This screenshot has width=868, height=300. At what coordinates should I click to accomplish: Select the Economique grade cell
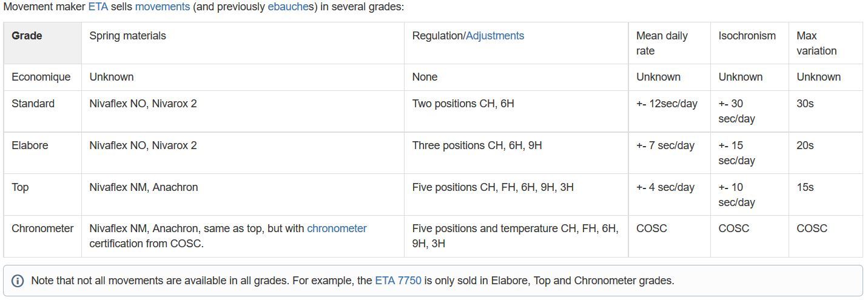tap(42, 77)
